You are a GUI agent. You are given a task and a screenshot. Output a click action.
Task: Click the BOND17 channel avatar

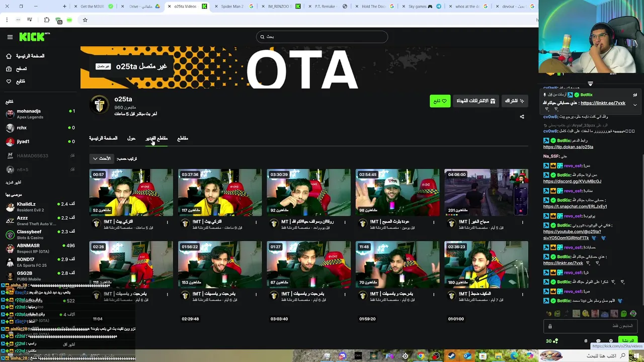10,262
